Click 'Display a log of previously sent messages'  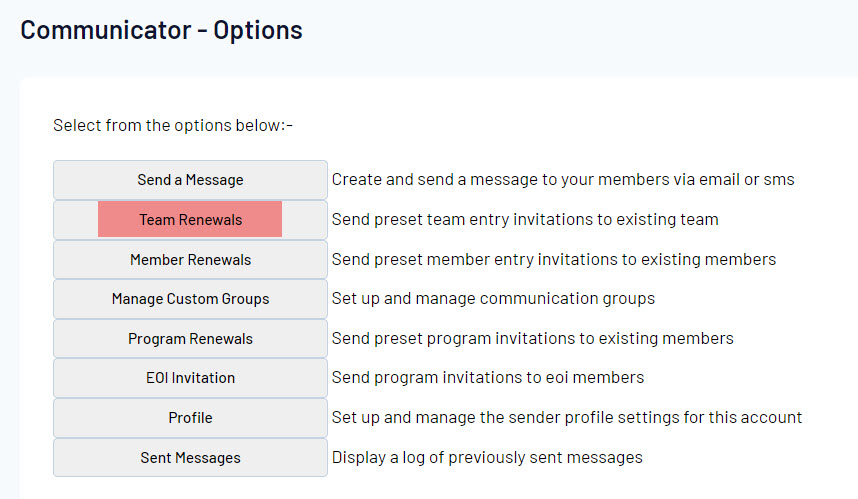486,458
